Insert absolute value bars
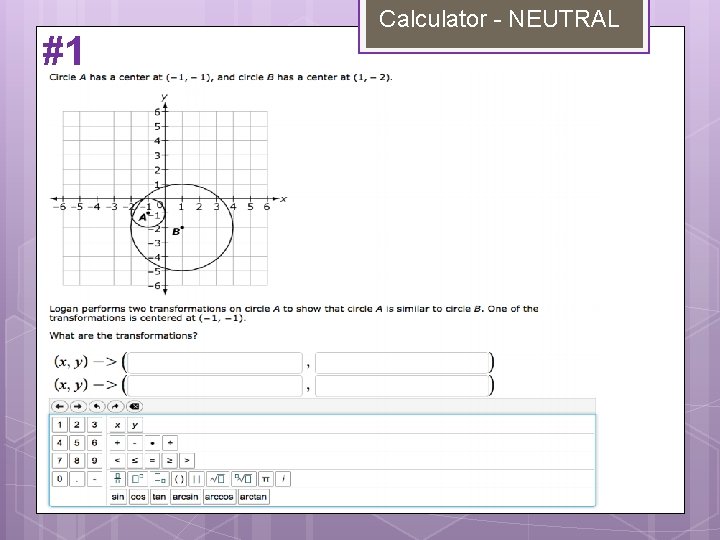Screen dimensions: 720x540 pyautogui.click(x=197, y=479)
